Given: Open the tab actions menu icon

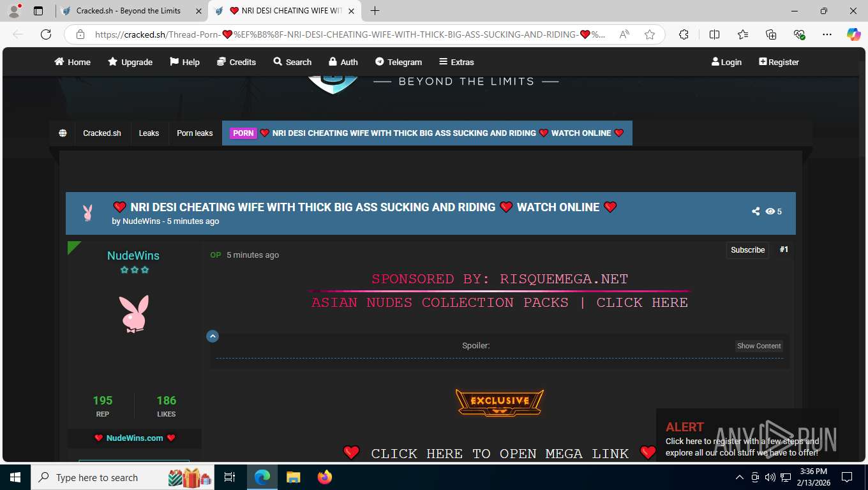Looking at the screenshot, I should click(x=38, y=11).
